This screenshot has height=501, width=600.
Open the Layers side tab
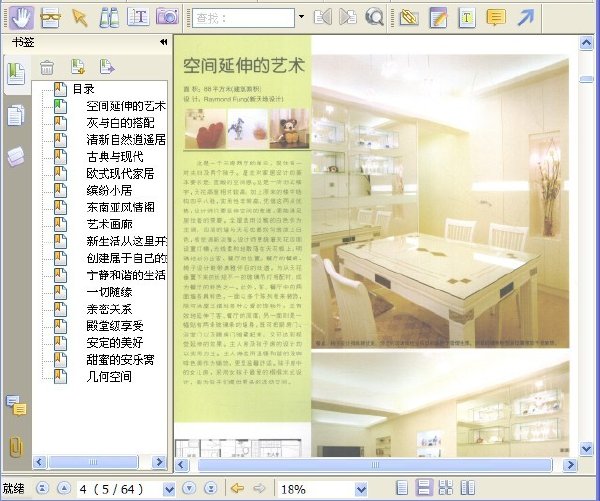point(16,157)
